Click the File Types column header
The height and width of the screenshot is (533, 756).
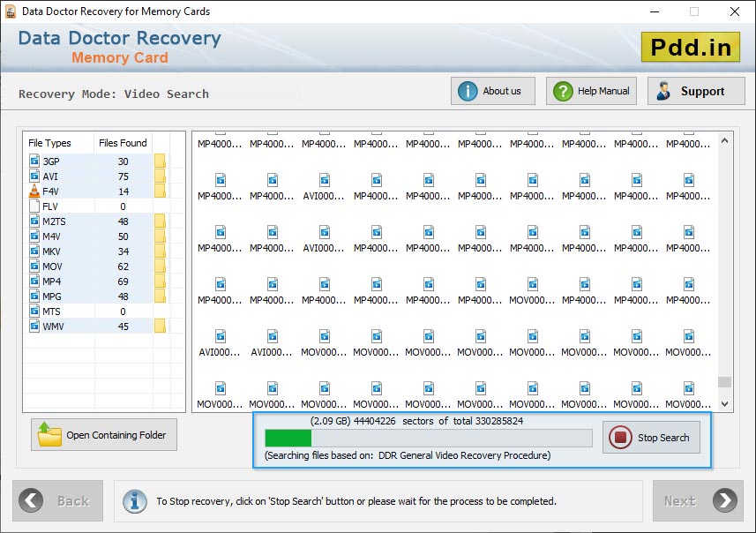click(49, 143)
